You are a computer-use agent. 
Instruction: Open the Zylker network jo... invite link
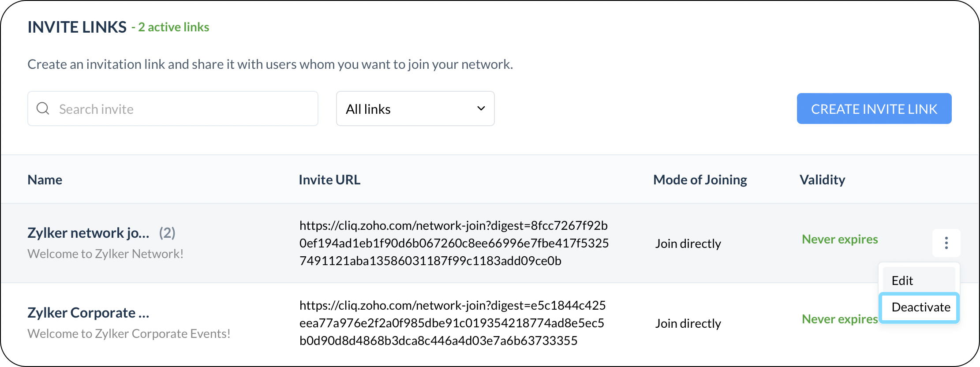(88, 233)
